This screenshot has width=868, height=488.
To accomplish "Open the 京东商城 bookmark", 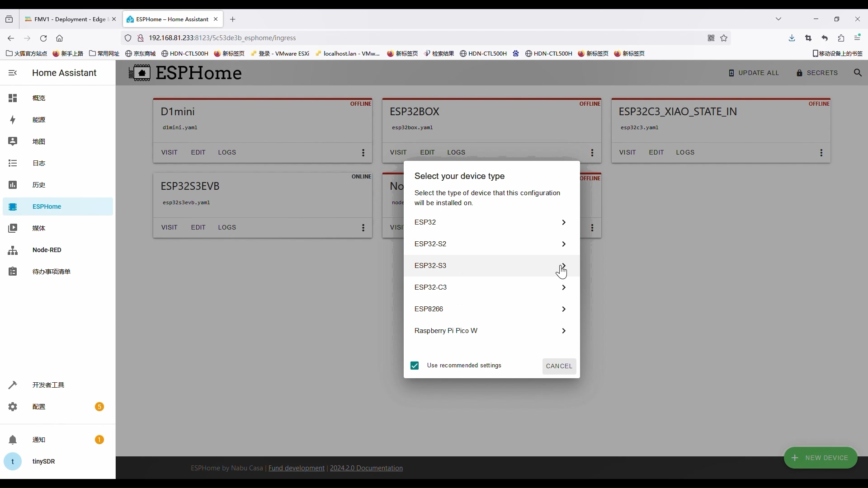I will tap(140, 53).
